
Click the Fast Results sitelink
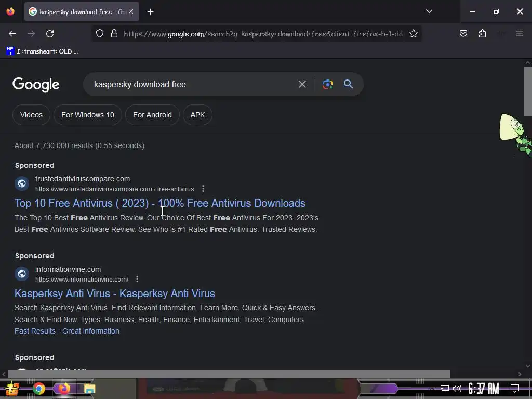35,331
